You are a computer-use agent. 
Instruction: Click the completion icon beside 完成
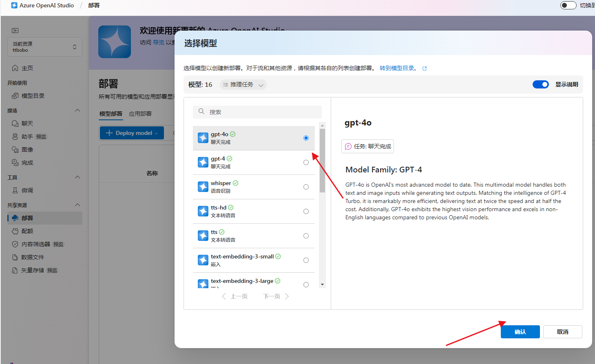[x=15, y=163]
